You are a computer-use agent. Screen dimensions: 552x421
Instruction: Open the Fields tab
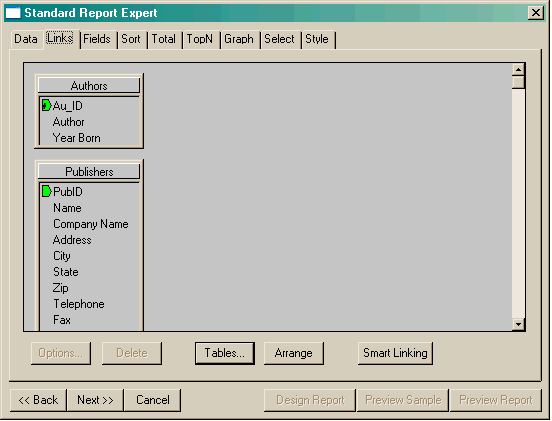pos(97,39)
